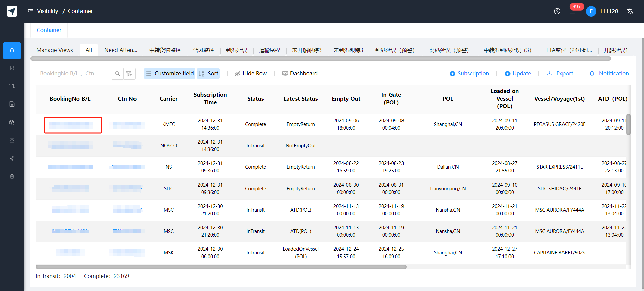Click the table vertical scrollbar thumb
Image resolution: width=644 pixels, height=291 pixels.
(x=628, y=124)
